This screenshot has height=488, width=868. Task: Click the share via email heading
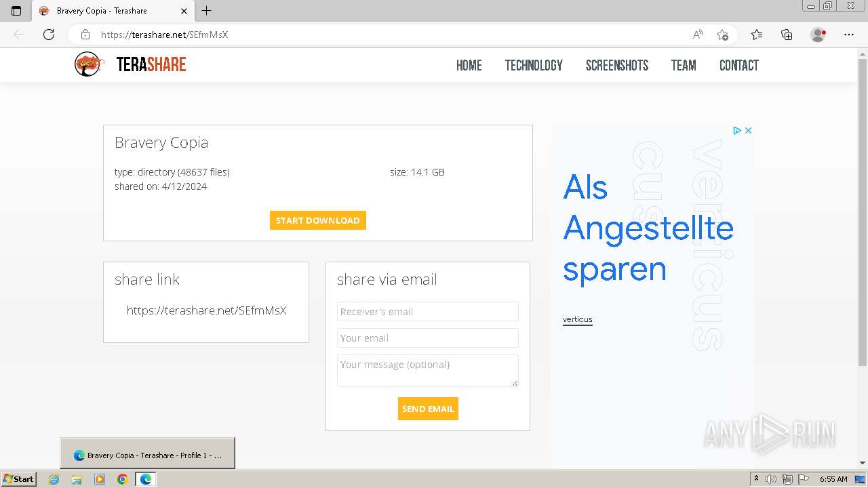(387, 279)
